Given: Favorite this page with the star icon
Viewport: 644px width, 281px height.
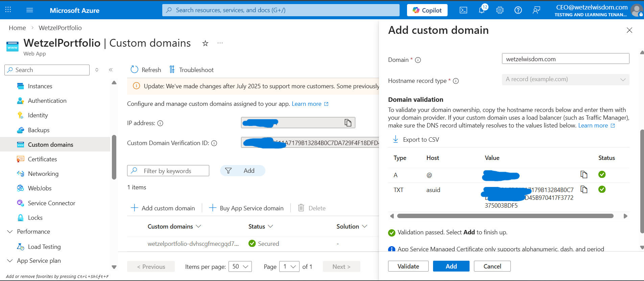Looking at the screenshot, I should point(205,43).
